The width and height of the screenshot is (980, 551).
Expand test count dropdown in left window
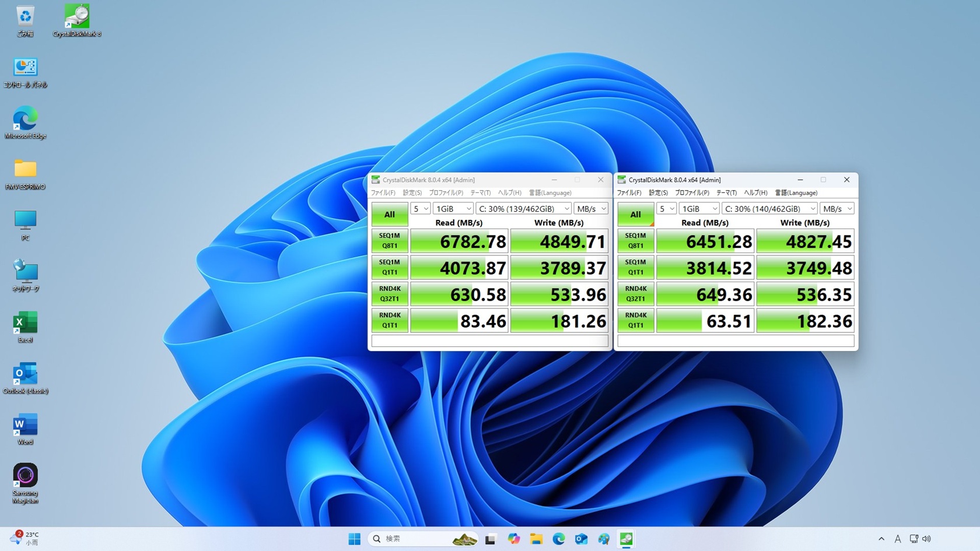420,209
